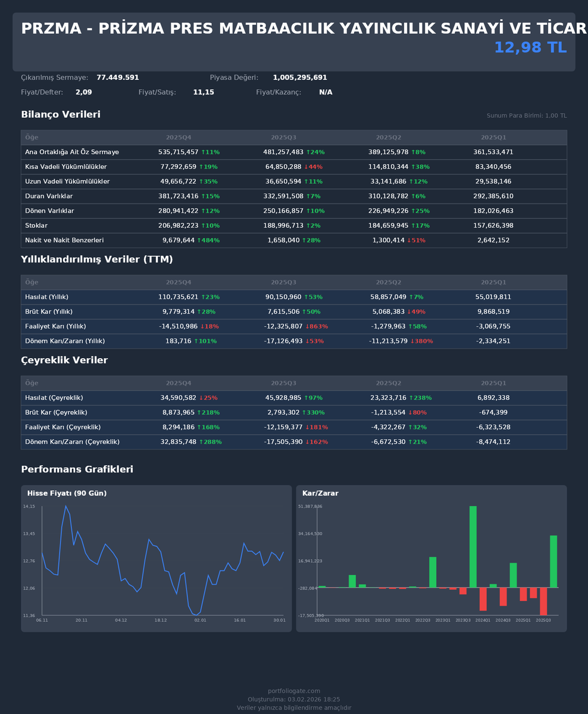
Task: Click the Duran Varlıklar row label
Action: pos(49,196)
